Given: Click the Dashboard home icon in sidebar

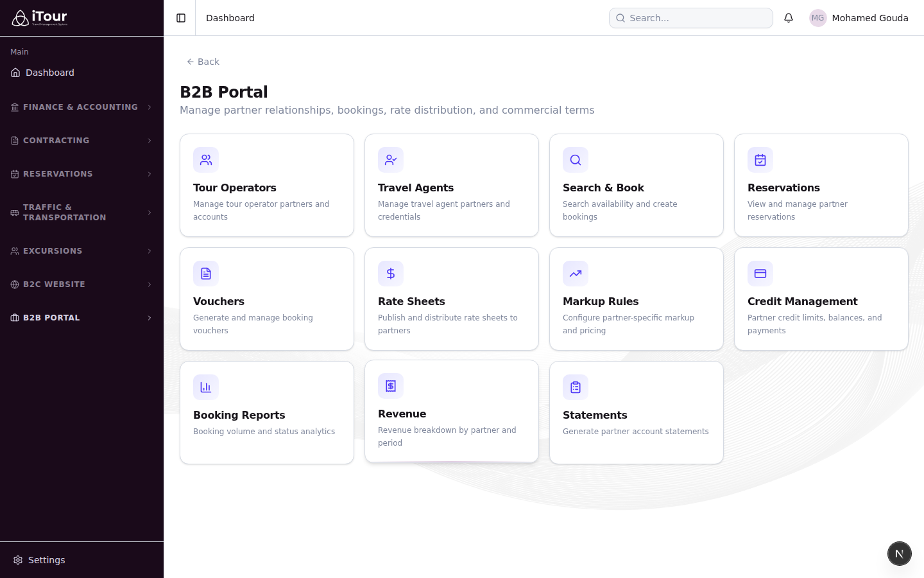Looking at the screenshot, I should (15, 73).
